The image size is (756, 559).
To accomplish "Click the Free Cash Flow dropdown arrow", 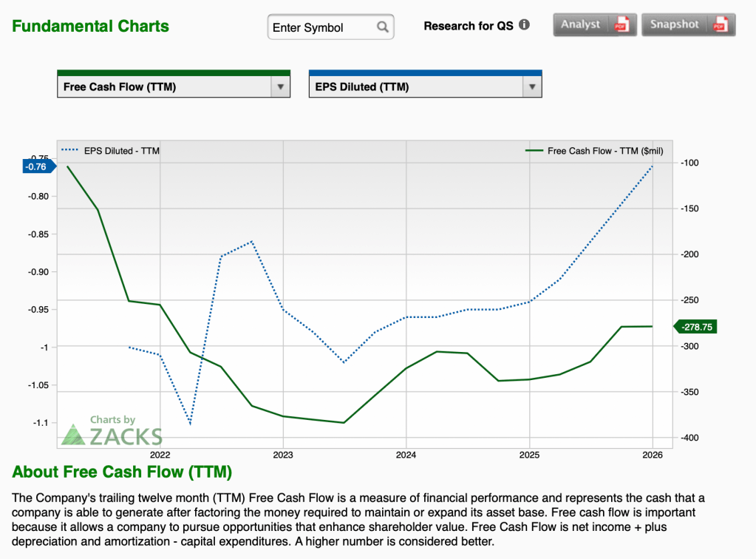I will [x=279, y=87].
